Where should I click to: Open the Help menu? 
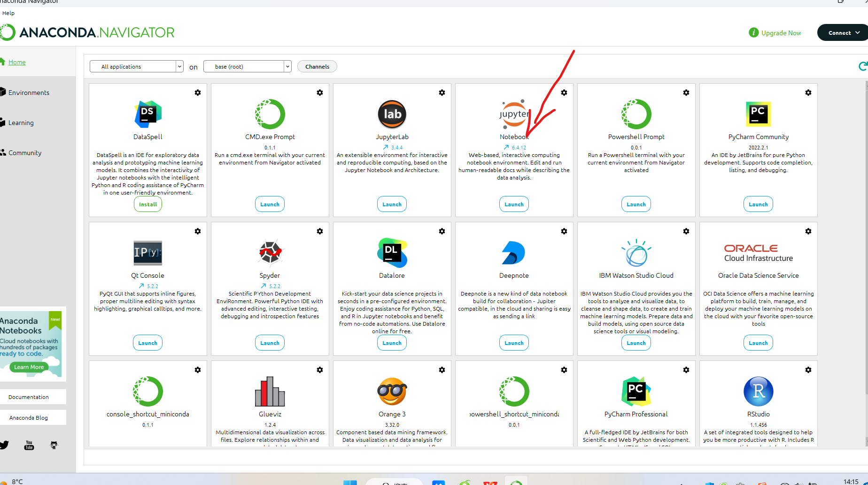tap(8, 13)
